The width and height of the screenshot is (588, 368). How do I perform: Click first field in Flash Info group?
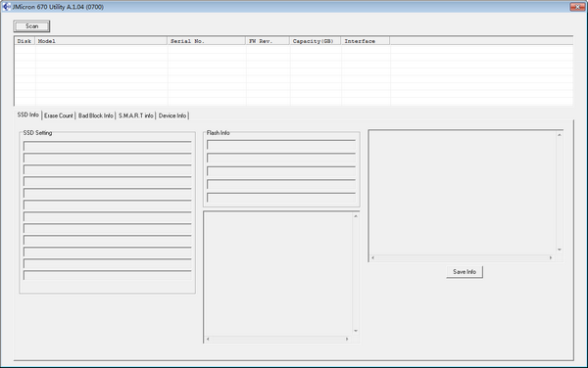281,145
